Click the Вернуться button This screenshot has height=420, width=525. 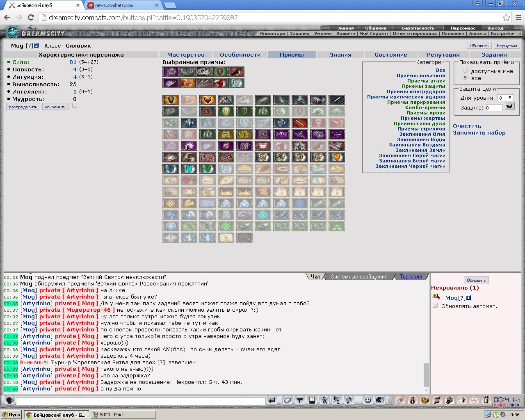tap(507, 46)
